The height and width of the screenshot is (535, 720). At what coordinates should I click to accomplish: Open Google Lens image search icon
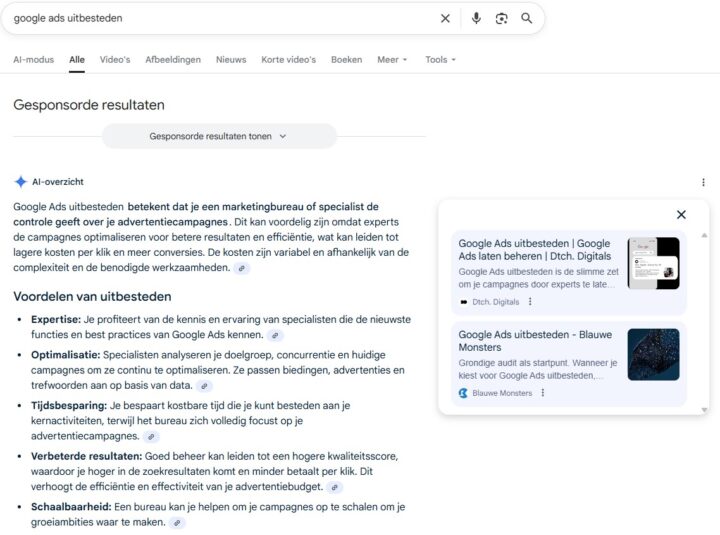pos(501,18)
